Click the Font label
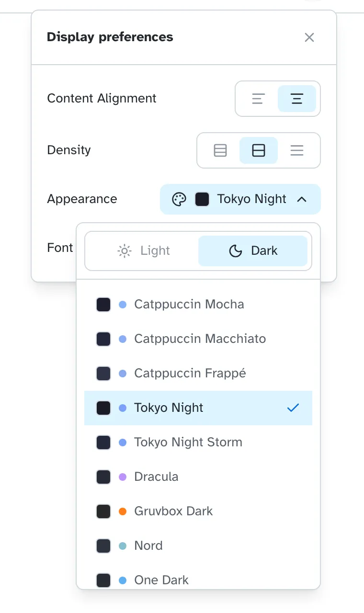The width and height of the screenshot is (364, 613). click(x=60, y=248)
